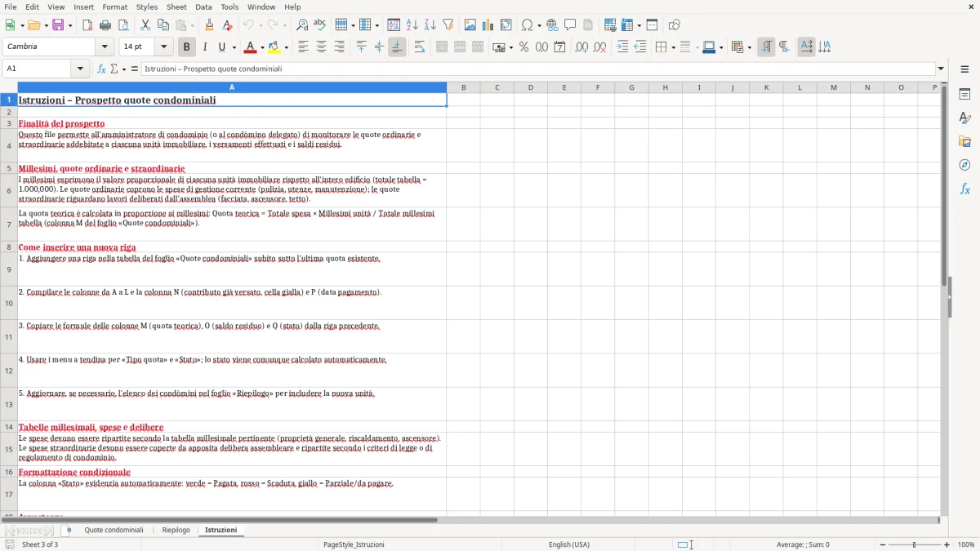Screen dimensions: 980x551
Task: Open the Data menu
Action: 203,7
